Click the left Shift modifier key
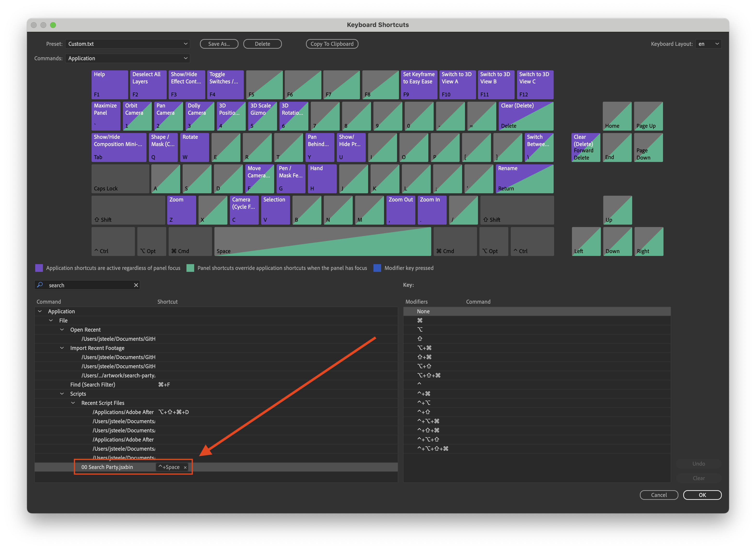This screenshot has width=756, height=549. 128,210
